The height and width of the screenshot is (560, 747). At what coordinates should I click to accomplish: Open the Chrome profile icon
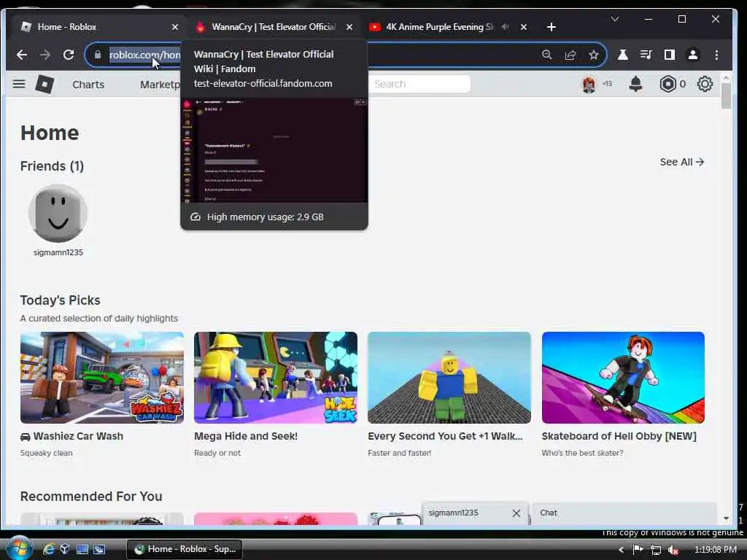[693, 55]
